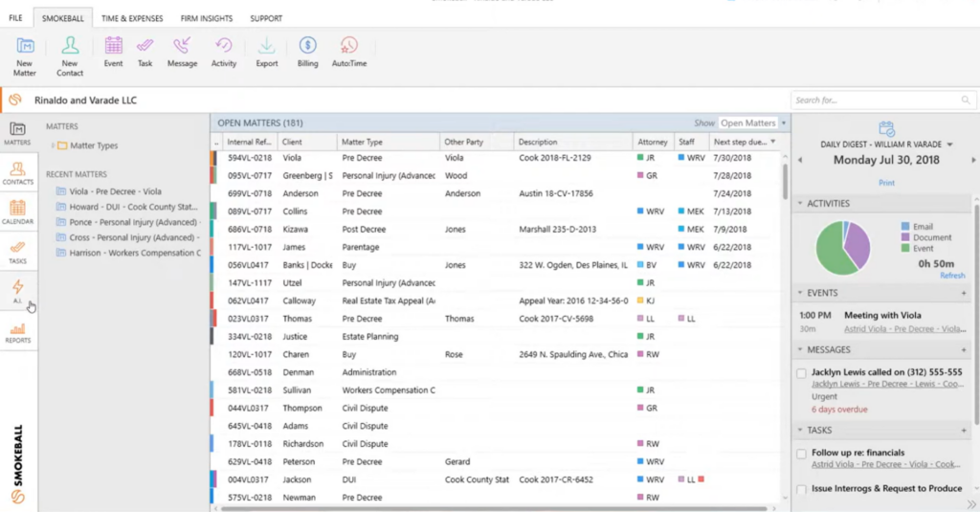Collapse the Tasks section in digest

pos(800,430)
